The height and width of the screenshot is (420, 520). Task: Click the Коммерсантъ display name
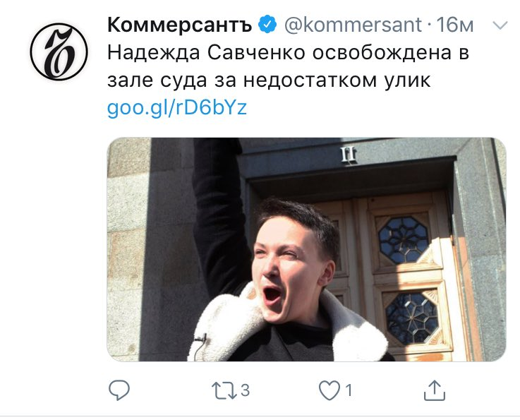(x=180, y=25)
